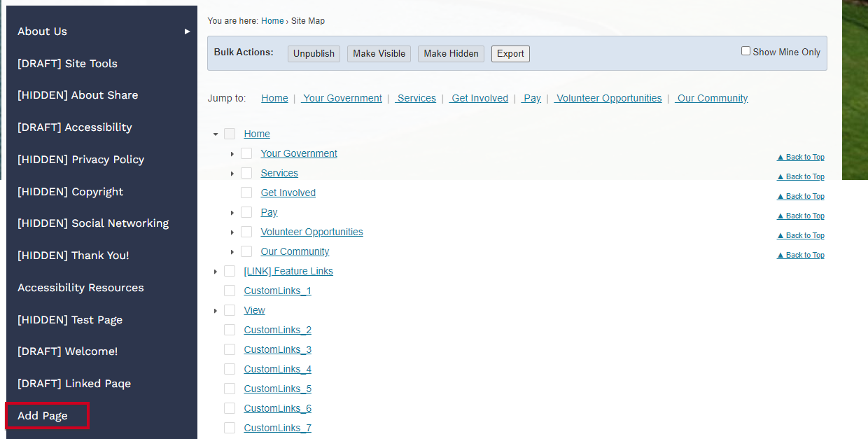Expand the Pay tree node
868x439 pixels.
click(x=232, y=212)
